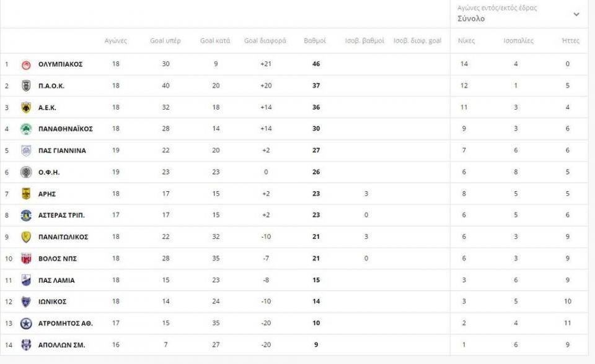Click the Aris yellow crest icon

click(26, 194)
